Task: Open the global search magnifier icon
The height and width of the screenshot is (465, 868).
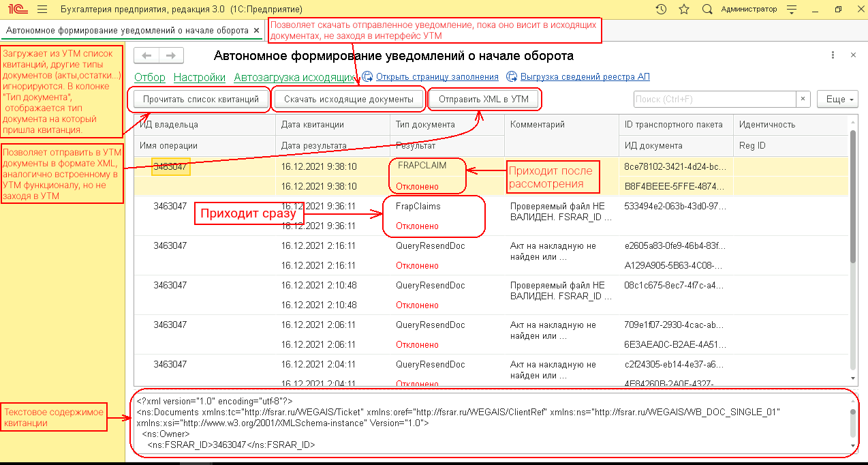Action: pos(707,10)
